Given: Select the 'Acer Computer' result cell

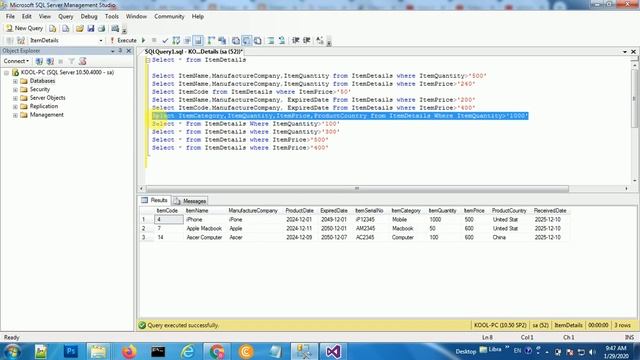Looking at the screenshot, I should click(204, 238).
